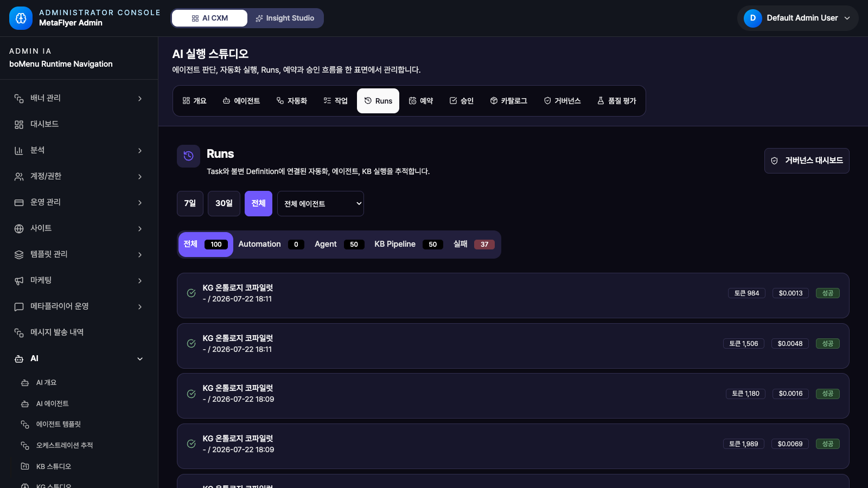Click the 사이트 globe icon
This screenshot has width=868, height=488.
pos(19,228)
